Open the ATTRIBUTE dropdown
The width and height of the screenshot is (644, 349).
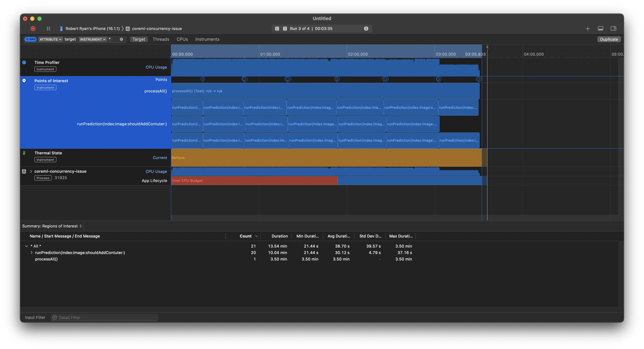click(x=50, y=39)
